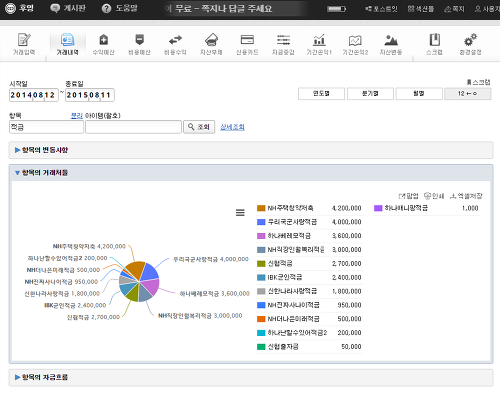The height and width of the screenshot is (394, 500).
Task: Click the legend amount 4,200,000
Action: click(346, 208)
